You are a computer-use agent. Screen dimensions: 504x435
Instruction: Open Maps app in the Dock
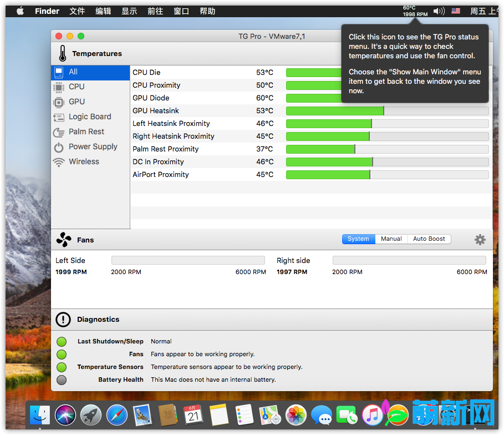pyautogui.click(x=271, y=415)
